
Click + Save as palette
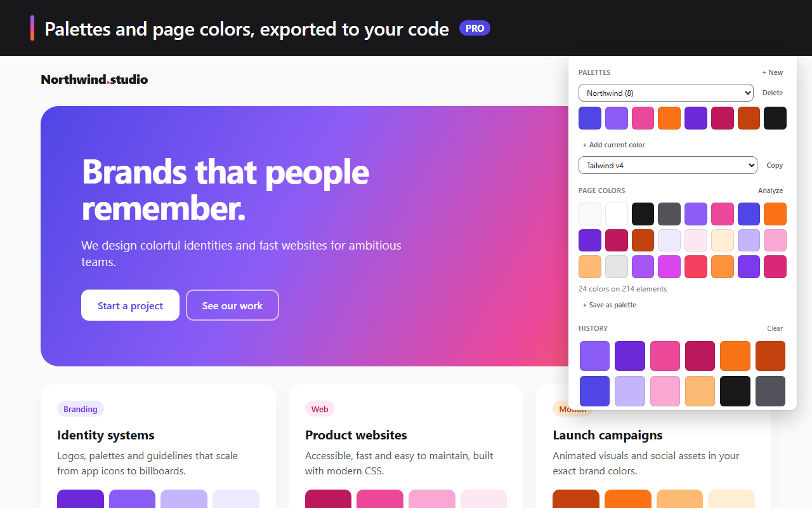(610, 305)
